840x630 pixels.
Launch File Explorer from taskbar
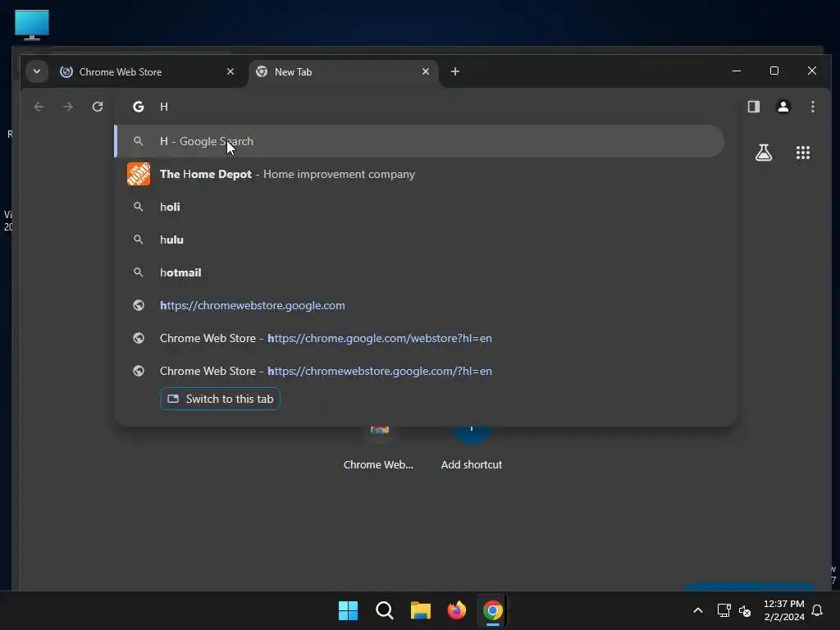(421, 610)
